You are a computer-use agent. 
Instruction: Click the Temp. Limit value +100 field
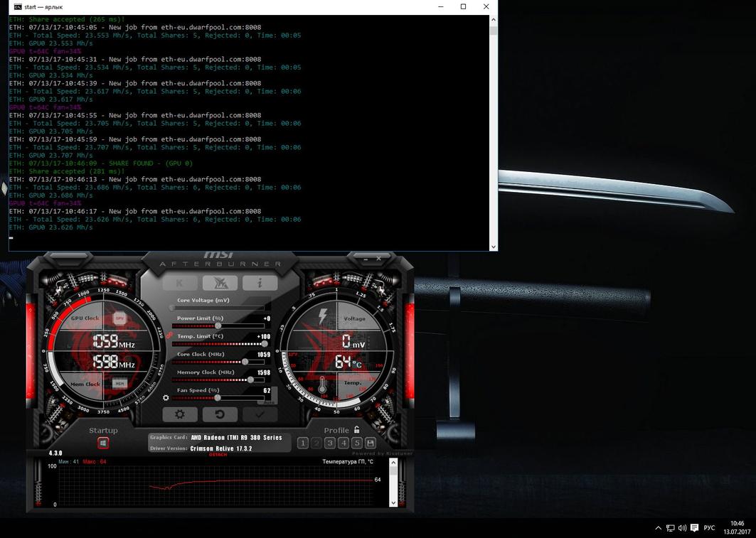(263, 337)
